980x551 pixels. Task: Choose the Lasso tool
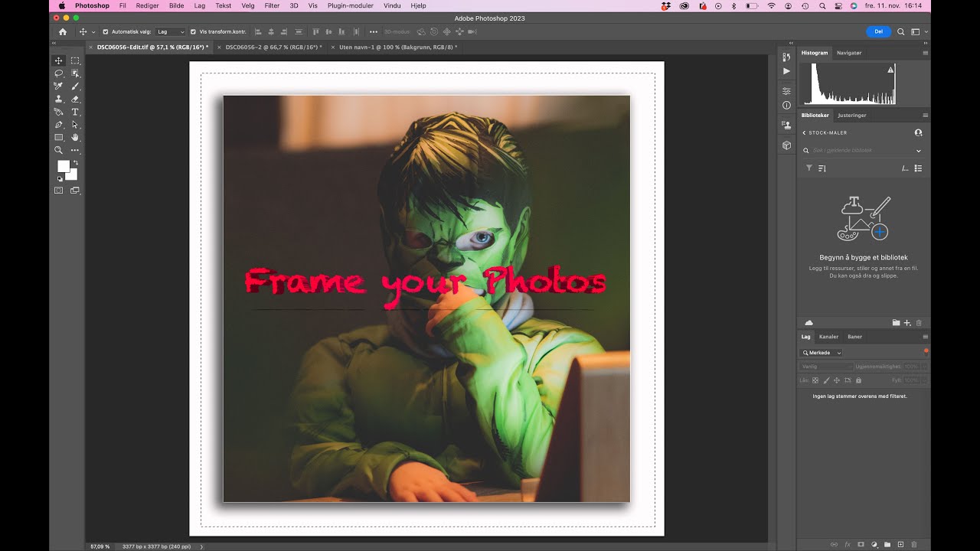point(58,73)
